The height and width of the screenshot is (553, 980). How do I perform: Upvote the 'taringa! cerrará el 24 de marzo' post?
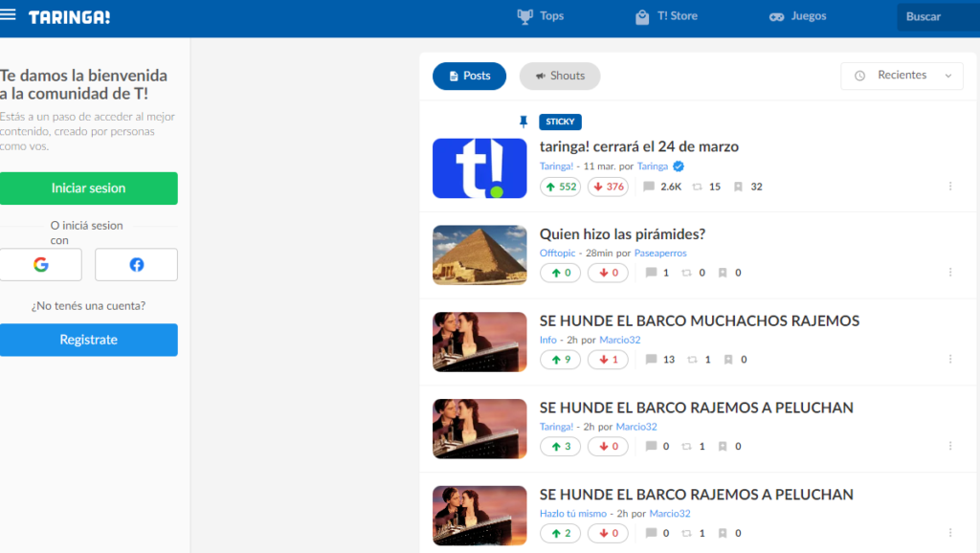click(x=560, y=187)
